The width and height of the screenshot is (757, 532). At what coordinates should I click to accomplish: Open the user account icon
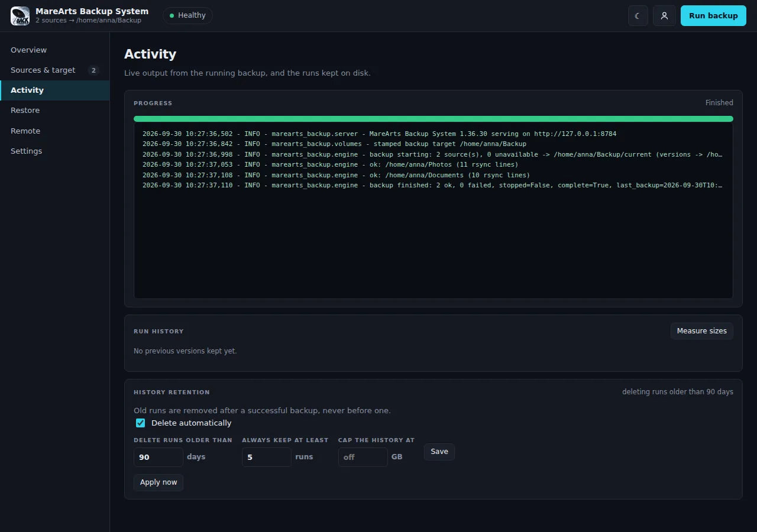(664, 16)
